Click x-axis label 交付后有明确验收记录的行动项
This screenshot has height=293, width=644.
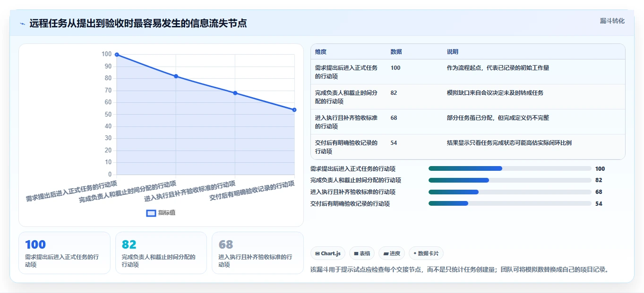pyautogui.click(x=252, y=191)
